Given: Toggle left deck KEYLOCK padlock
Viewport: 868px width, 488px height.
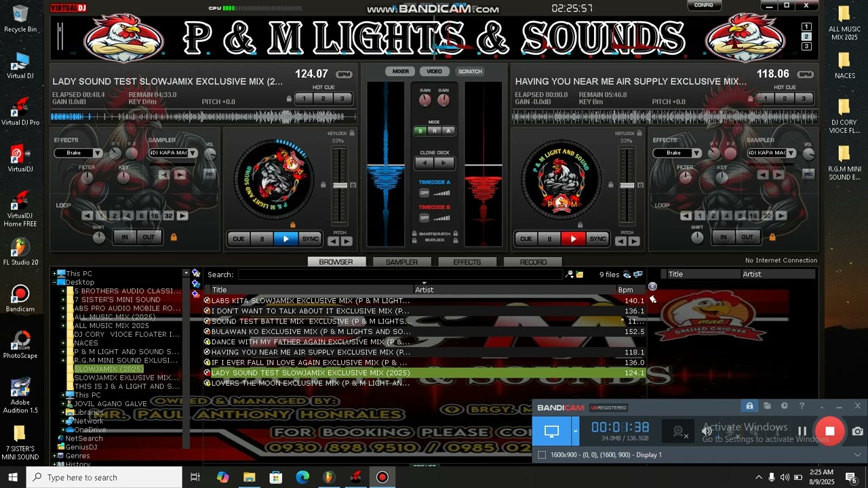Looking at the screenshot, I should click(x=351, y=134).
